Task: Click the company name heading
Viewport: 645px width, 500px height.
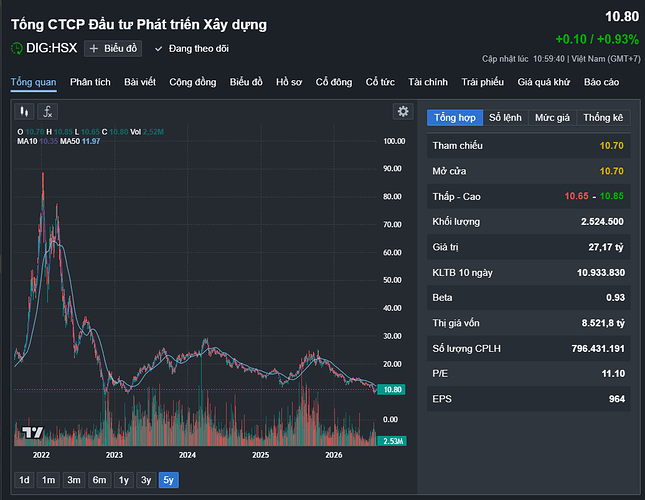Action: (x=139, y=25)
